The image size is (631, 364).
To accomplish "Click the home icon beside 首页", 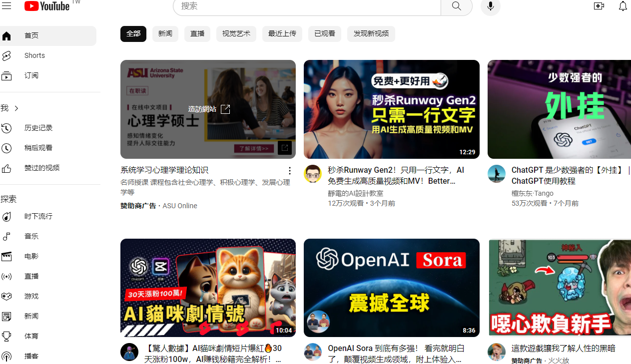I will (x=6, y=36).
